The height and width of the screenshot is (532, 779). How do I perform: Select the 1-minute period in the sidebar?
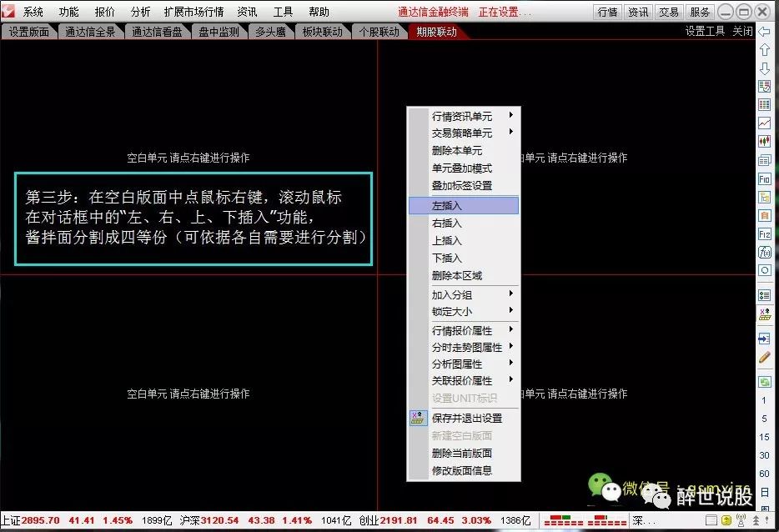764,400
